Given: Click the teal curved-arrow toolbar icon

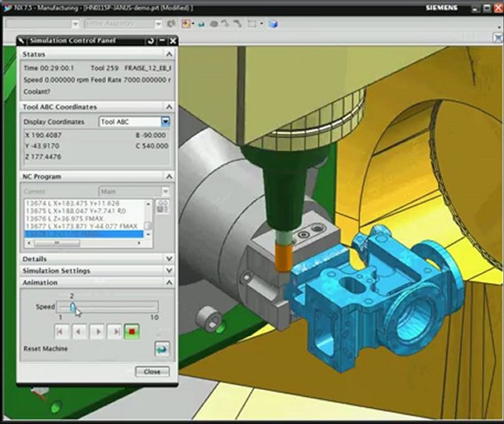Looking at the screenshot, I should (202, 24).
